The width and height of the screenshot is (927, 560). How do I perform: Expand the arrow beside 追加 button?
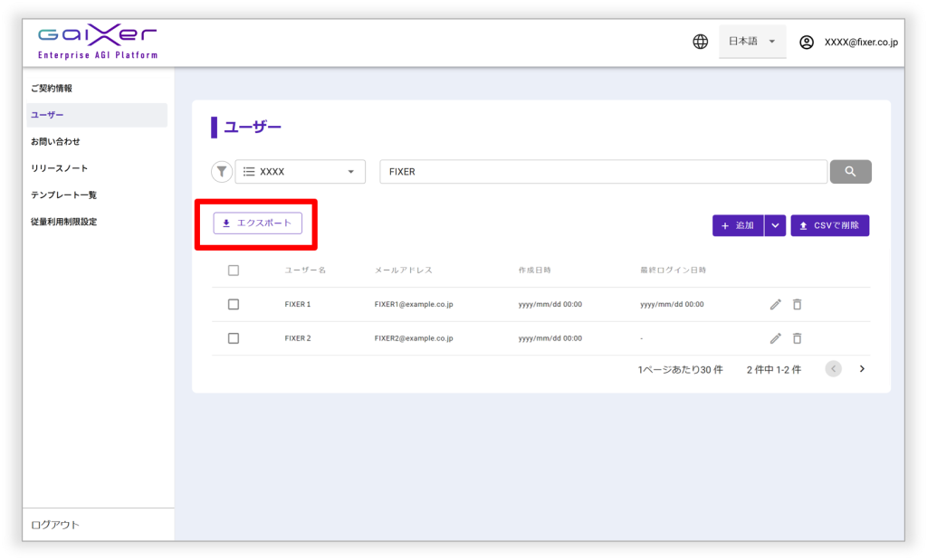(x=775, y=225)
